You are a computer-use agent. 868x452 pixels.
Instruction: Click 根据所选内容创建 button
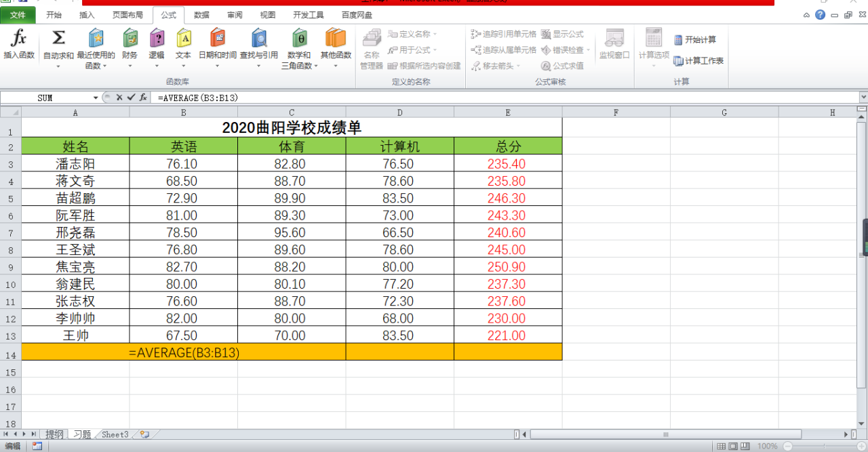[424, 66]
